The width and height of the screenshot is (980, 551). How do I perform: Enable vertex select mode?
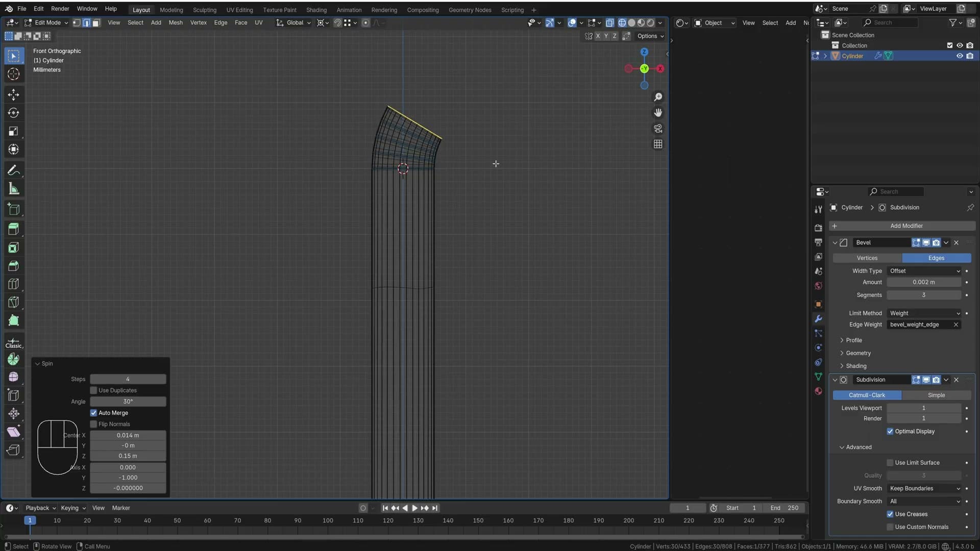(77, 22)
